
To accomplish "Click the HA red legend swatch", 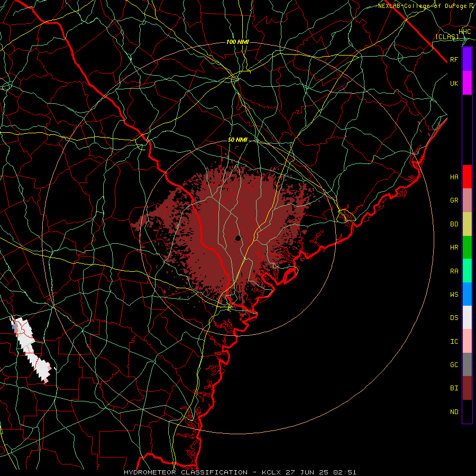I will [467, 177].
